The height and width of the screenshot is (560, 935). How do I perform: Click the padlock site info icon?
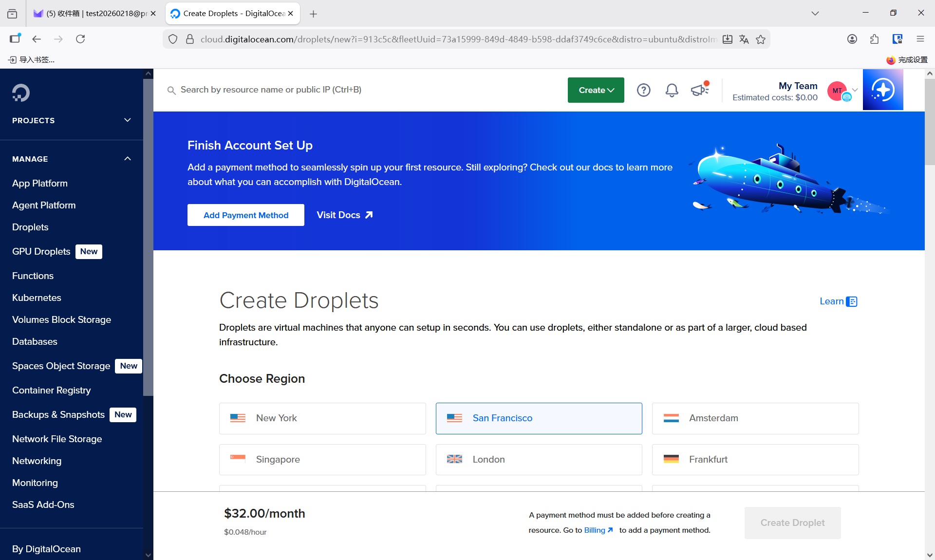click(x=190, y=39)
